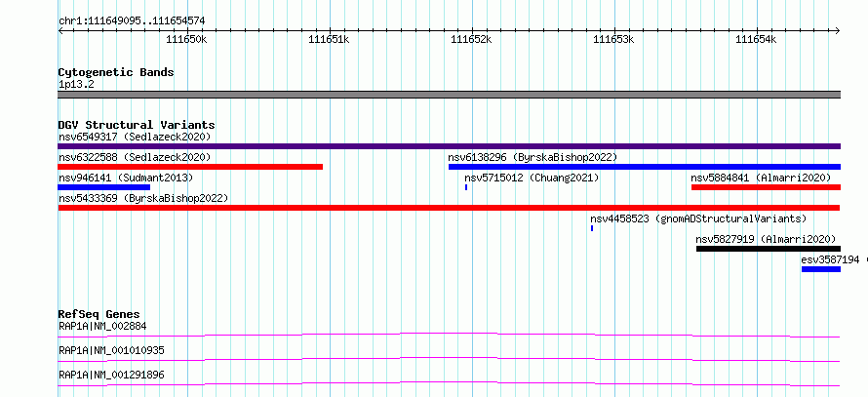Open the nsv5884841 (Almarri2020) label
This screenshot has width=868, height=397.
[761, 178]
